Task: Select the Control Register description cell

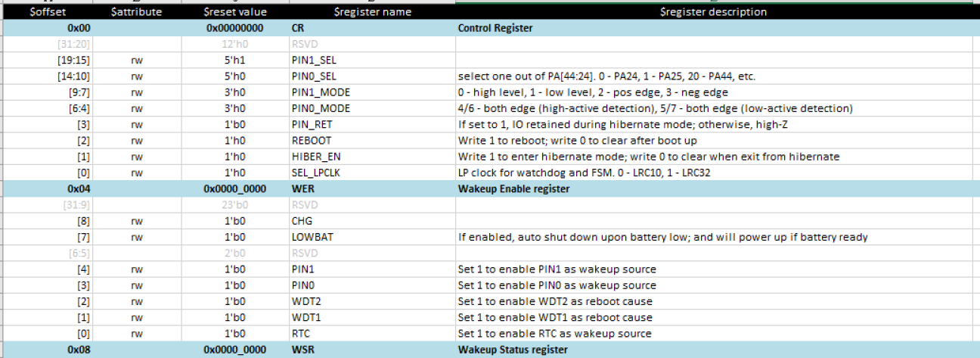Action: [495, 29]
